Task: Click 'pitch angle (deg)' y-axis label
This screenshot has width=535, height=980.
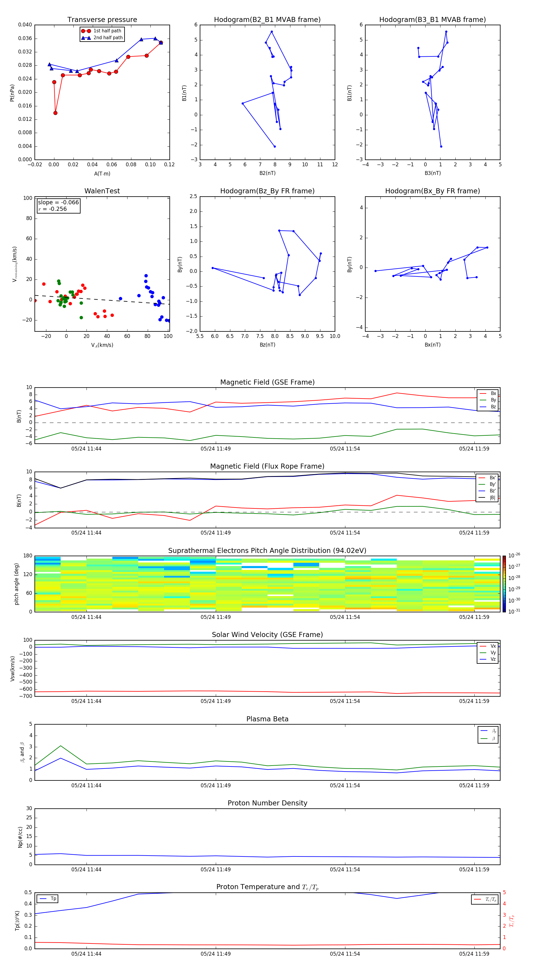Action: point(16,584)
